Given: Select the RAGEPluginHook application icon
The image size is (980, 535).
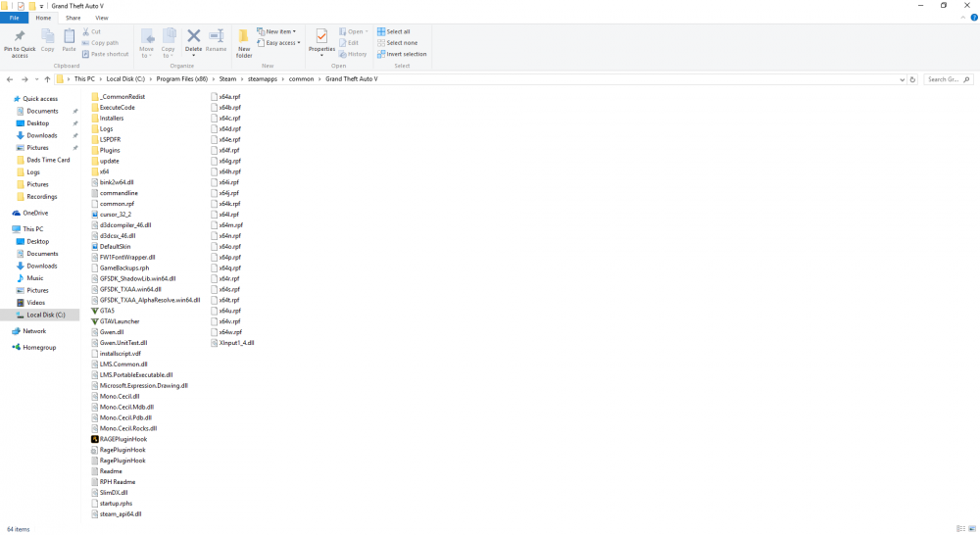Looking at the screenshot, I should pyautogui.click(x=95, y=439).
